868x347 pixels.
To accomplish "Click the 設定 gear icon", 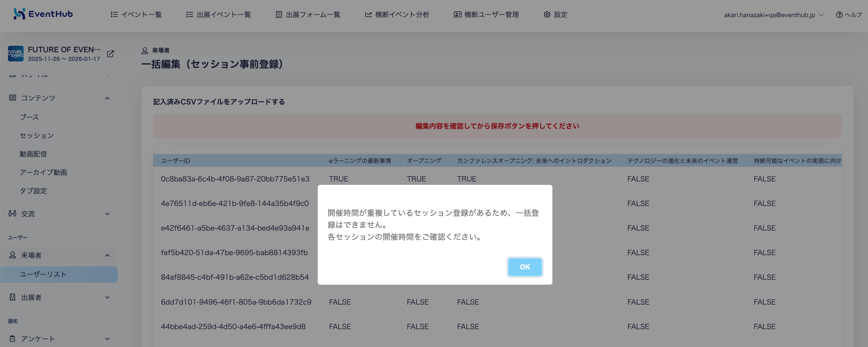I will pyautogui.click(x=547, y=14).
